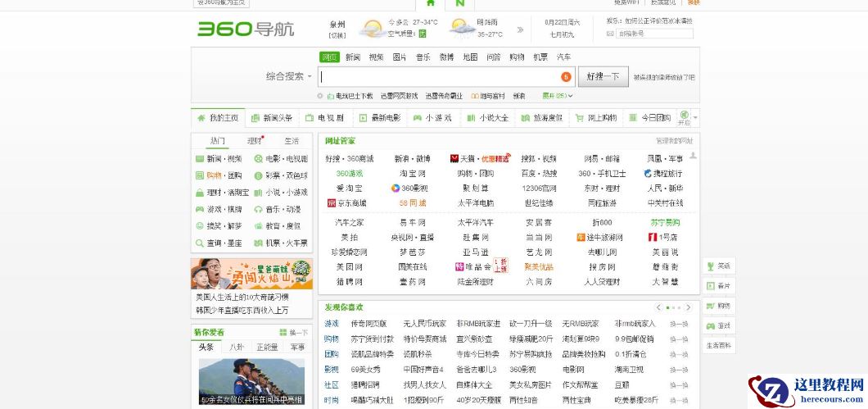Screen dimensions: 868x409
Task: Open 最新电影 with the play icon
Action: [380, 118]
